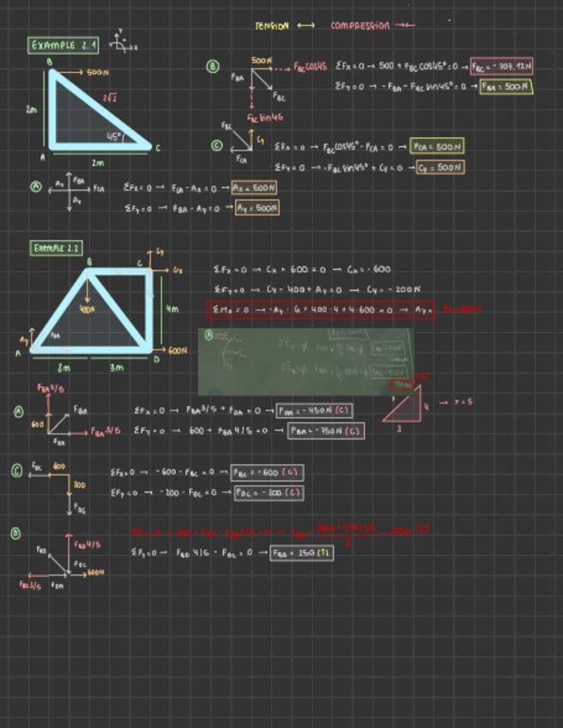Viewport: 563px width, 728px height.
Task: Click circled A marker beside Ax free-body diagram
Action: point(36,186)
